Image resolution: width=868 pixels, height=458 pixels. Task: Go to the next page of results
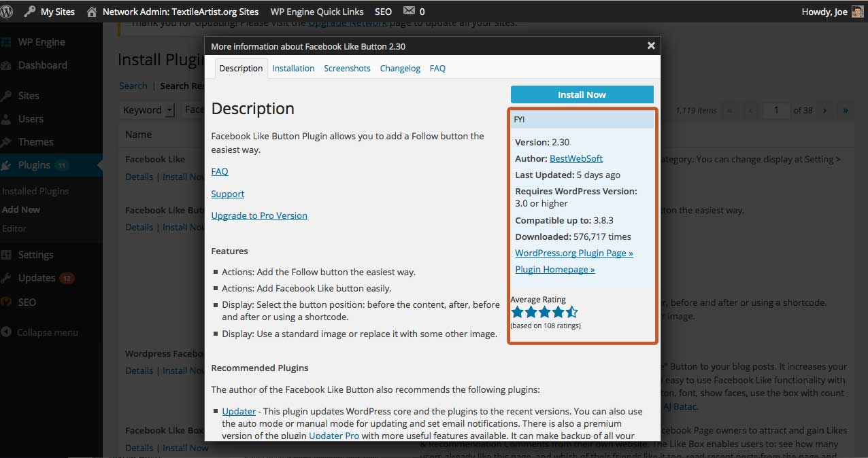[824, 110]
